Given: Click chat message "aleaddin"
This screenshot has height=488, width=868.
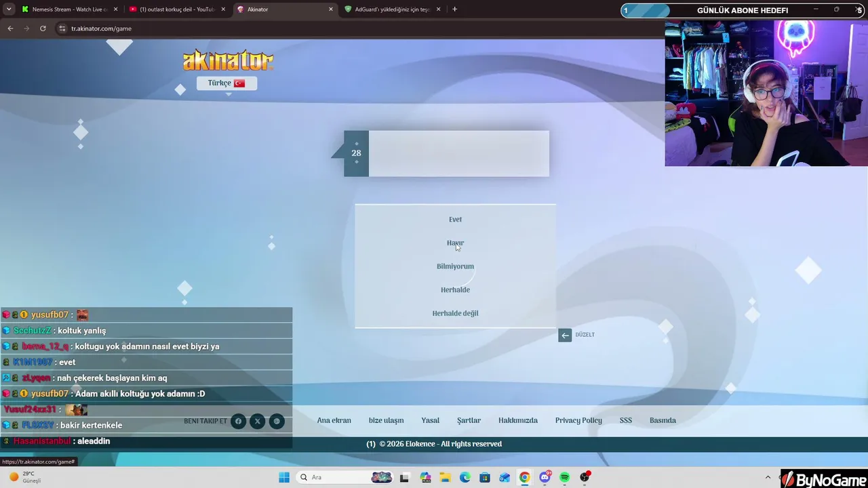Looking at the screenshot, I should [94, 441].
